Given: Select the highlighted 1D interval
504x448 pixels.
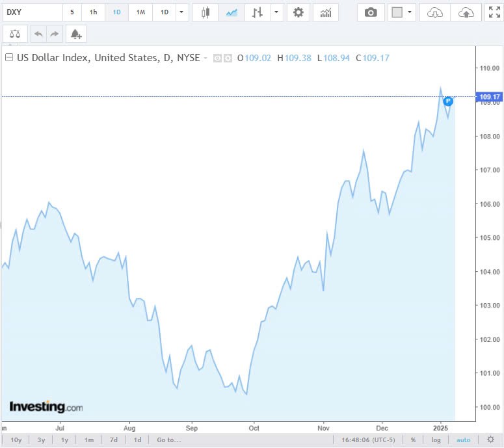Looking at the screenshot, I should click(116, 12).
